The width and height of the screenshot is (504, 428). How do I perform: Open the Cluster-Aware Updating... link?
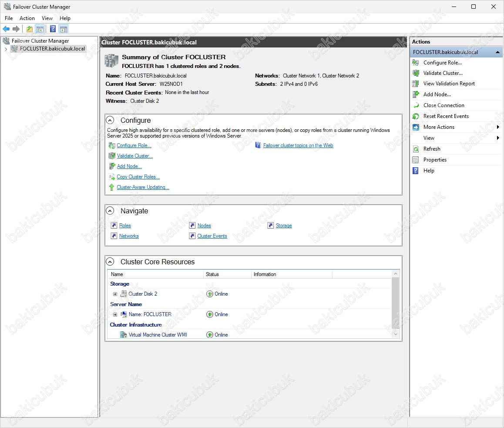pyautogui.click(x=143, y=187)
